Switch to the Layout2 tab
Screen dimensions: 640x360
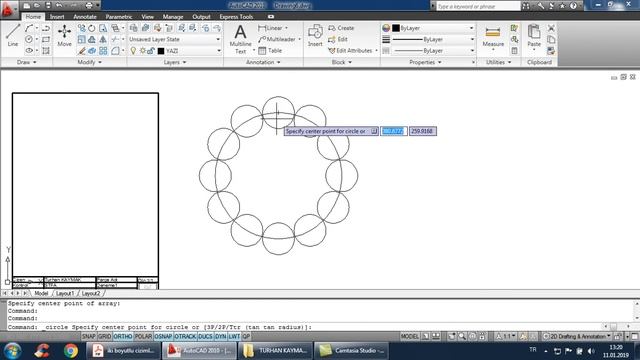(x=91, y=293)
